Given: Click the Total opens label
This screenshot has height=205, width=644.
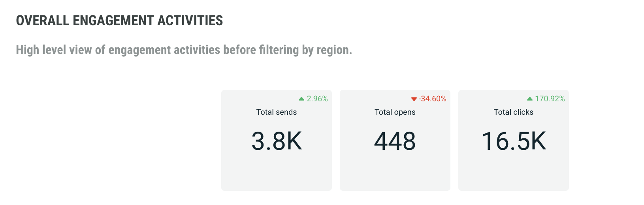Looking at the screenshot, I should (395, 112).
